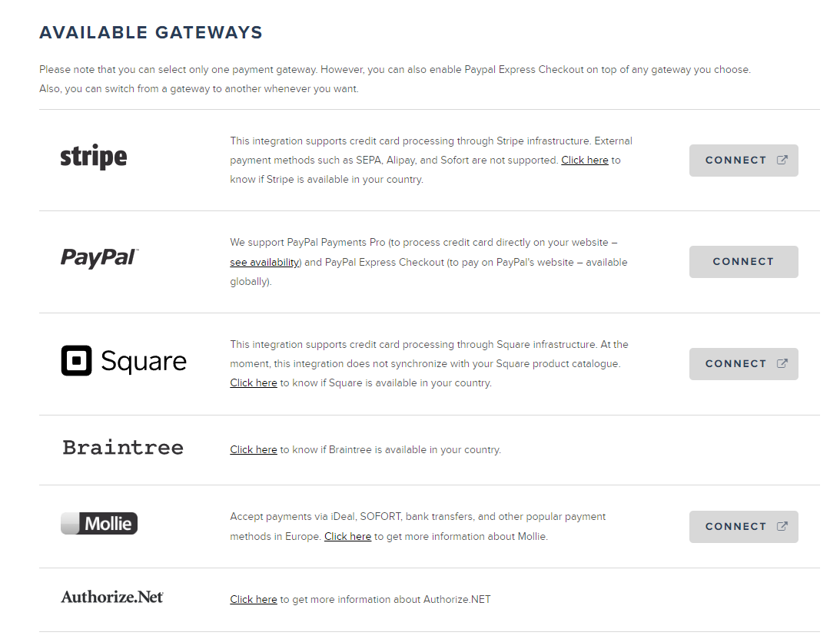
Task: Open the Stripe country availability link
Action: click(x=585, y=160)
